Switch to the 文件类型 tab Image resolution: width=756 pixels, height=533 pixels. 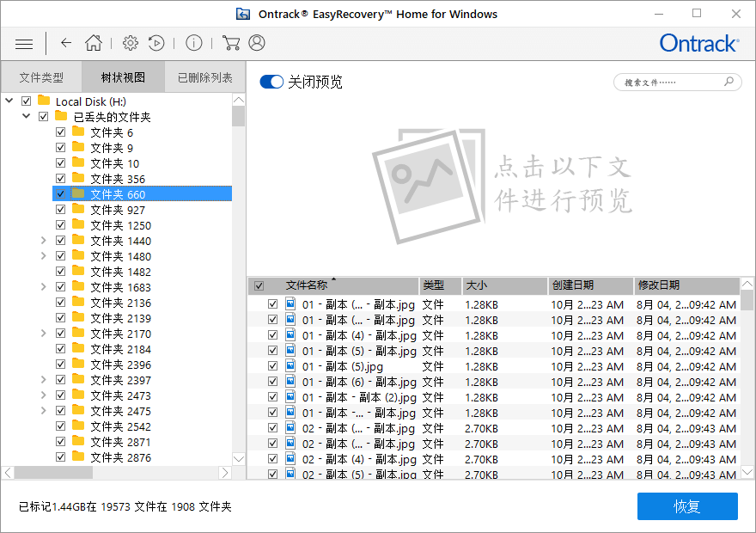pos(41,77)
